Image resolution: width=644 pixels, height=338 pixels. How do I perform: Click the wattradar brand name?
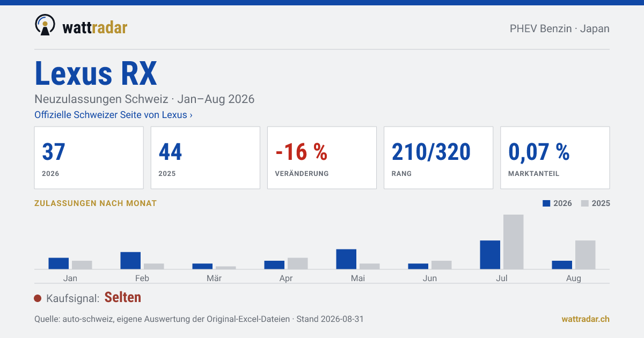pyautogui.click(x=95, y=27)
